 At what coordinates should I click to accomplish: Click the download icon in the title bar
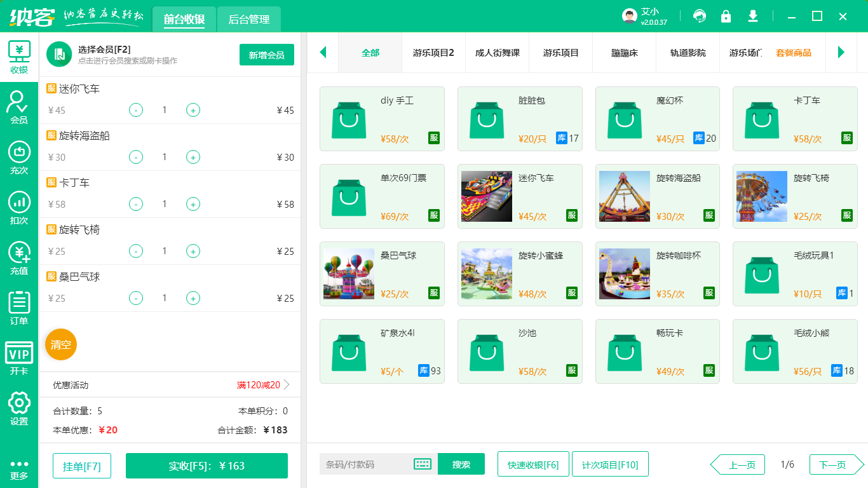(x=752, y=16)
